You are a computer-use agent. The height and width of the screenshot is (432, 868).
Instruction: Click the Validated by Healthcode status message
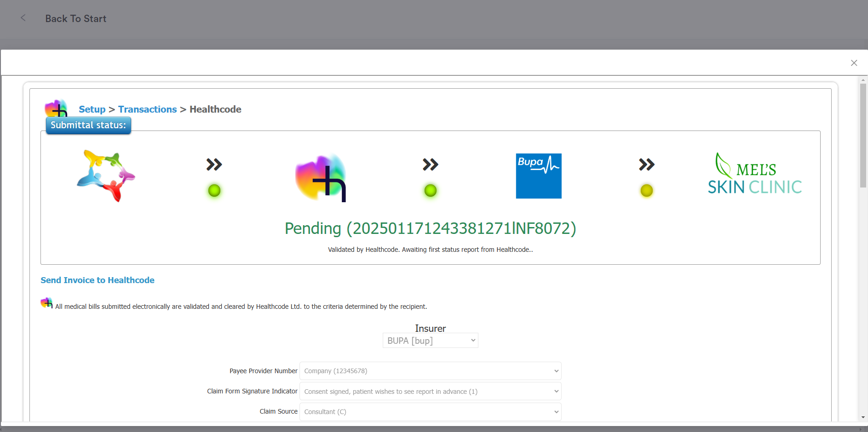tap(431, 250)
